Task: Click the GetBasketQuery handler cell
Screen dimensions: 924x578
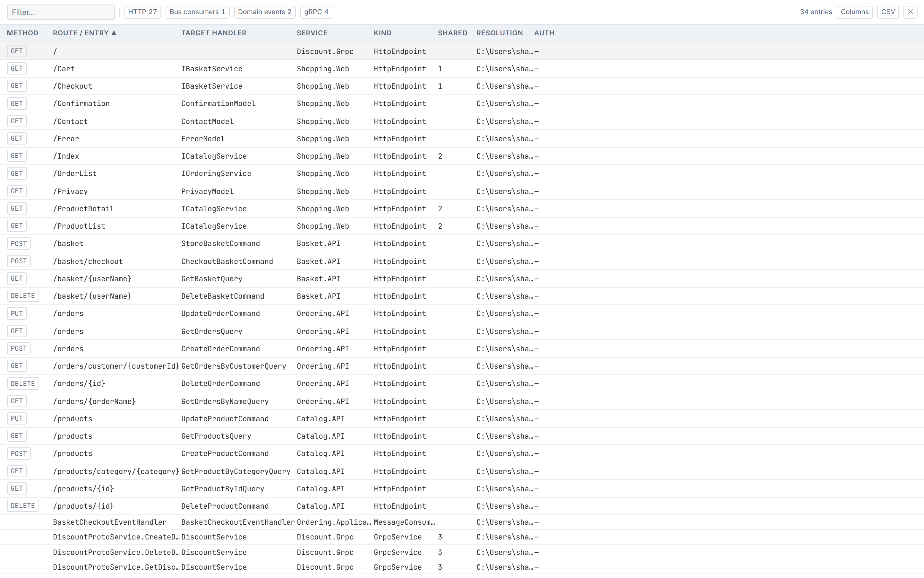Action: (x=212, y=279)
